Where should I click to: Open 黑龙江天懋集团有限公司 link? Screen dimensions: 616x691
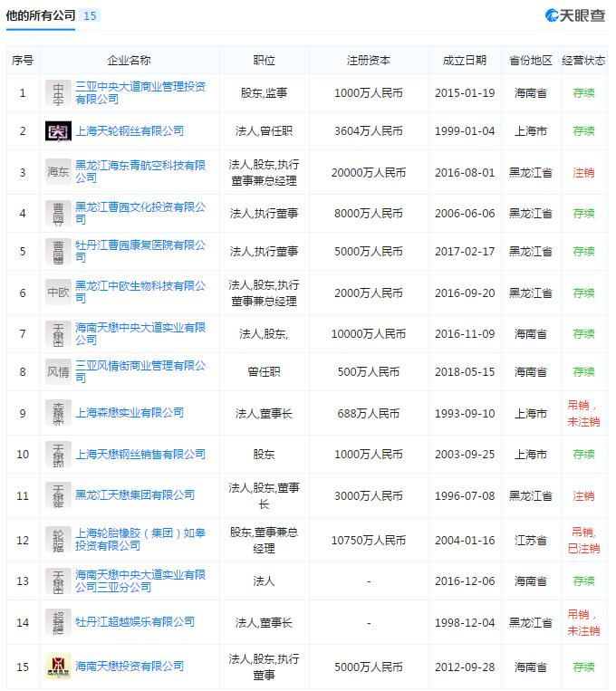click(x=134, y=494)
